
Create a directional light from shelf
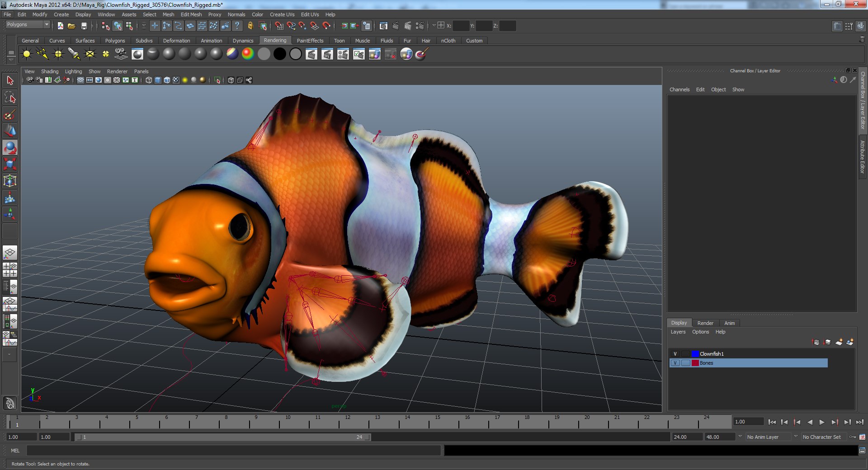(x=42, y=54)
